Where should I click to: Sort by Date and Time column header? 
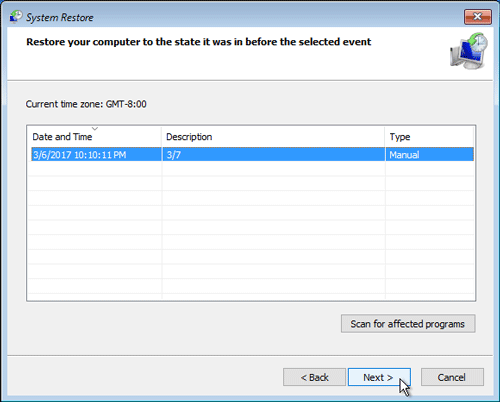(x=95, y=137)
